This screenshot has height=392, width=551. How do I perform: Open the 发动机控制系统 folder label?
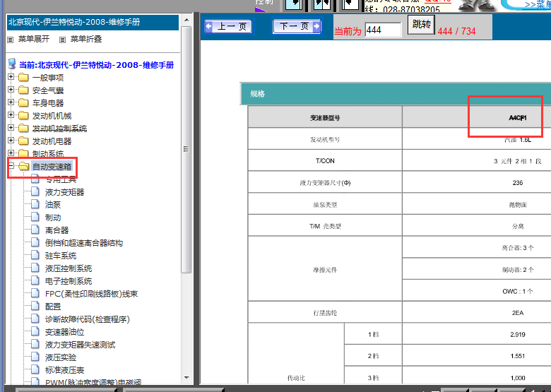[60, 129]
